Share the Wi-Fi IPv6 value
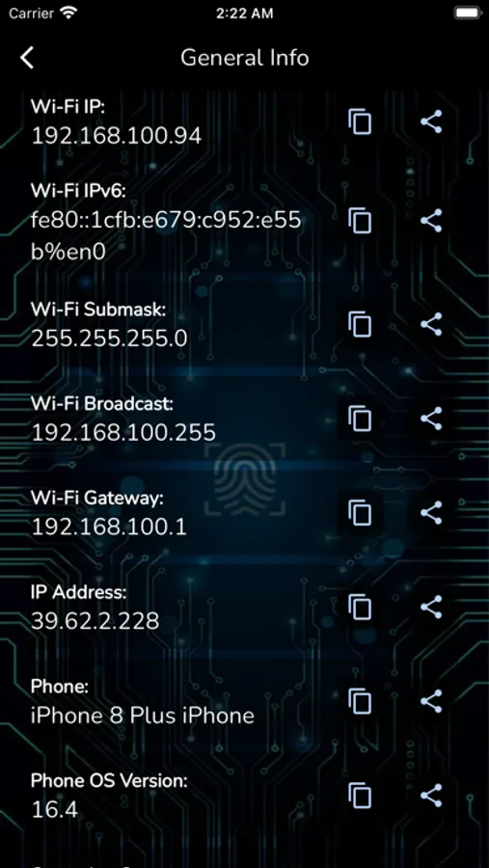489x868 pixels. (431, 220)
